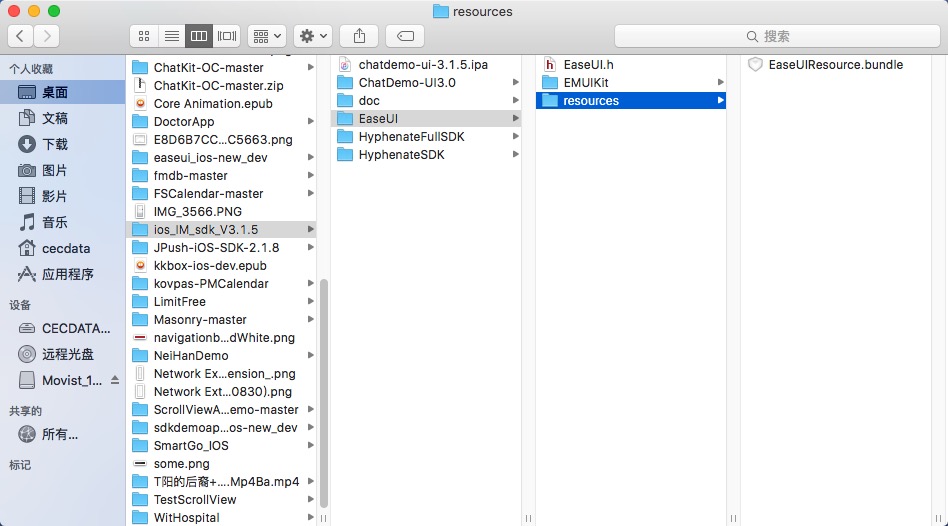Viewport: 948px width, 526px height.
Task: Select the EaseUIResource.bundle file
Action: 835,65
